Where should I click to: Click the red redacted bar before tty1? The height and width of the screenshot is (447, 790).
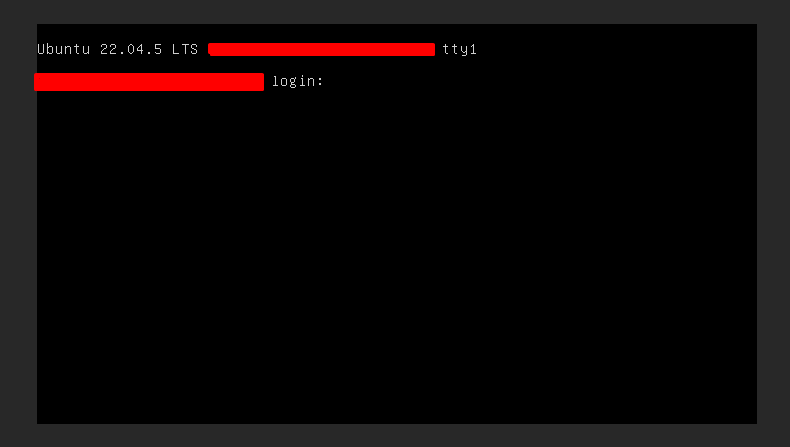tap(321, 49)
